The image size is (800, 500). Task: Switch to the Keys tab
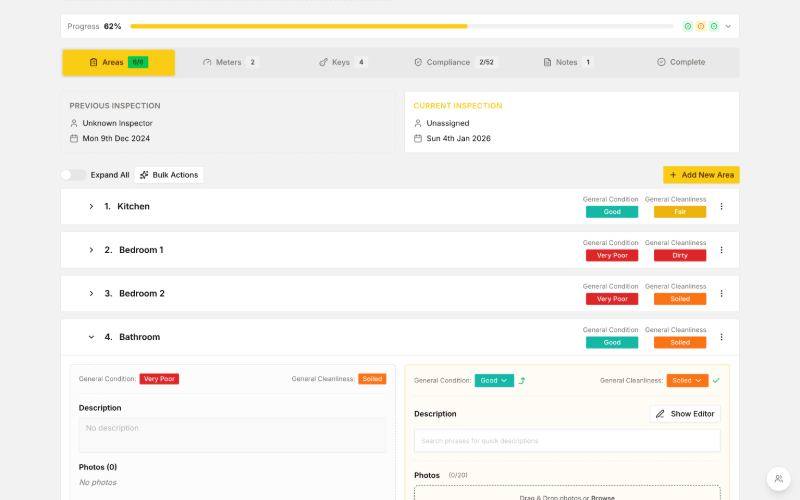coord(343,62)
